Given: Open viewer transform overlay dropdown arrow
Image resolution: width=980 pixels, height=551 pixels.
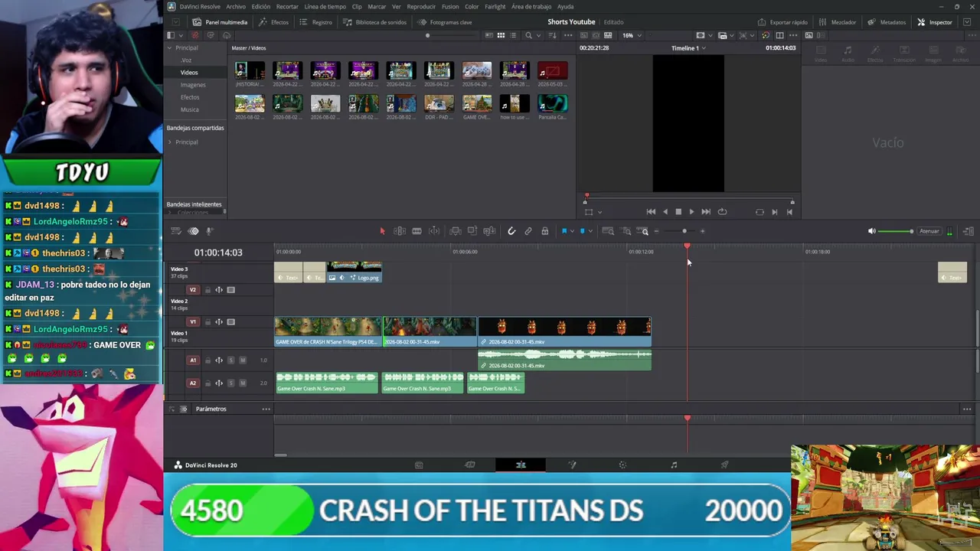Looking at the screenshot, I should pos(599,212).
